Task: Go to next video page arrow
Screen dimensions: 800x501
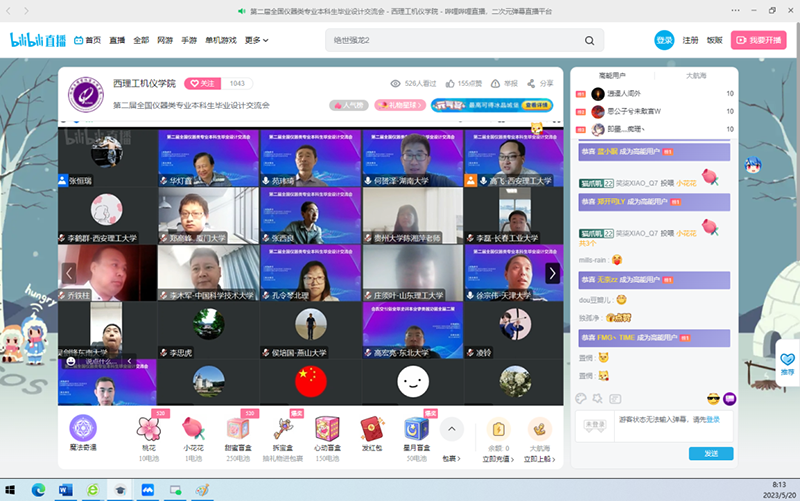Action: (552, 273)
